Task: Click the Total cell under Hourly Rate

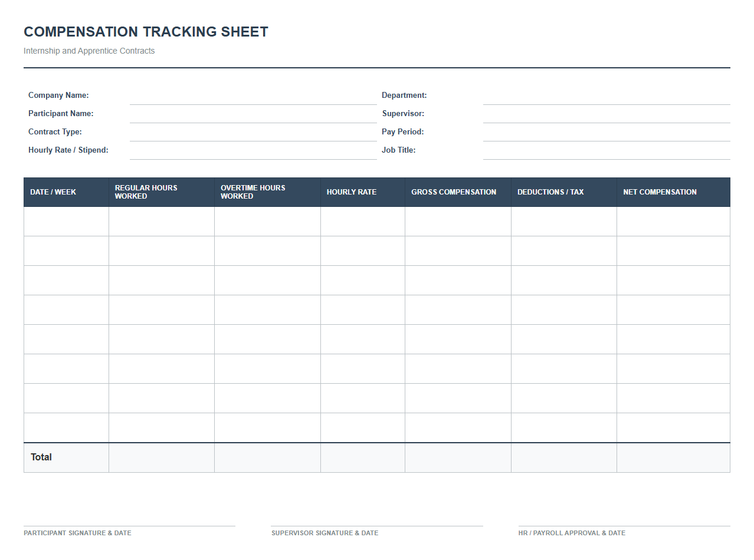Action: pyautogui.click(x=363, y=457)
